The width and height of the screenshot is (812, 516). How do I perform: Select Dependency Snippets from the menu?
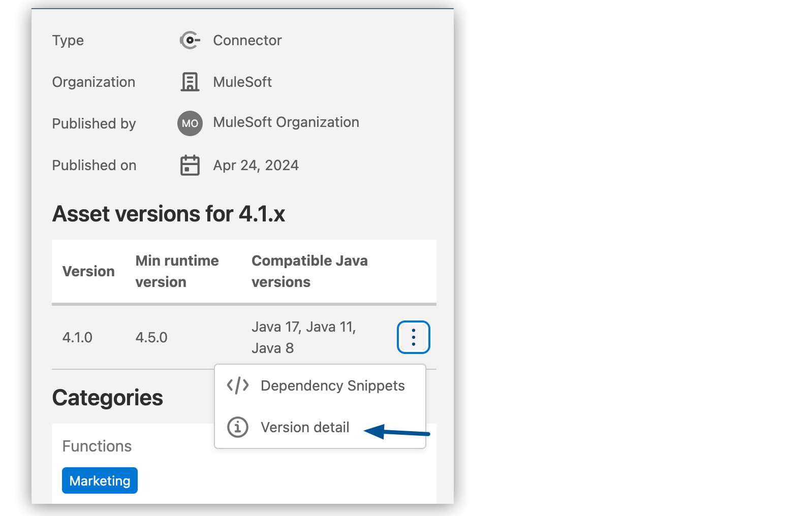(x=333, y=385)
